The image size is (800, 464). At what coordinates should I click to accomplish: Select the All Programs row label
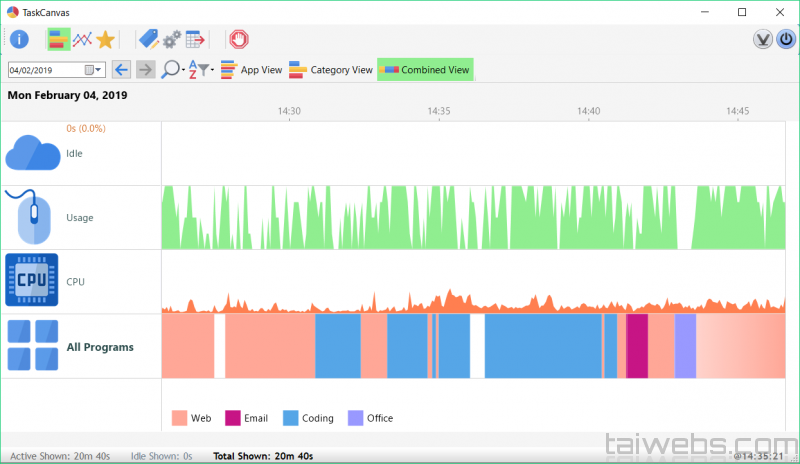click(x=100, y=347)
